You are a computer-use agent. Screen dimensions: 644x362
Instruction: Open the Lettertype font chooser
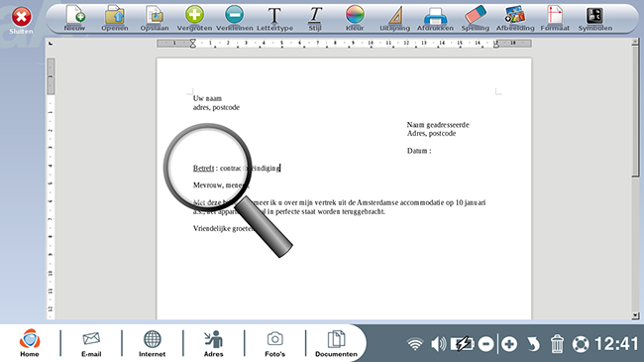[274, 19]
